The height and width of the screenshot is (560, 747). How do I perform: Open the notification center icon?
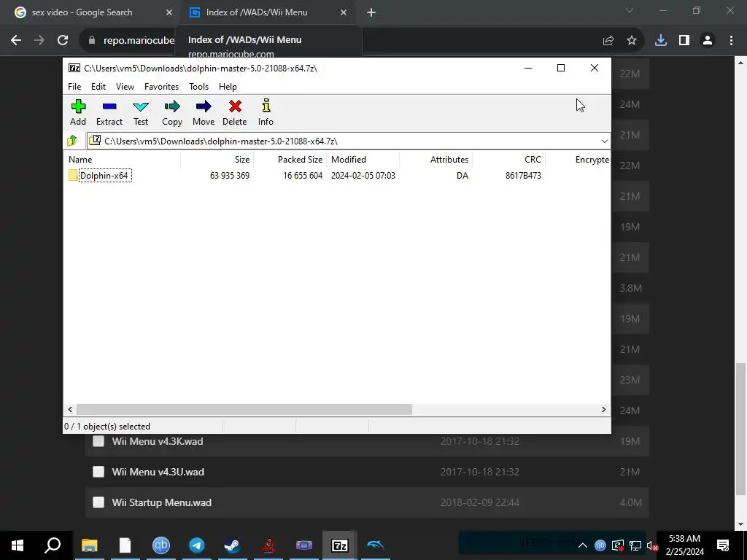(723, 545)
